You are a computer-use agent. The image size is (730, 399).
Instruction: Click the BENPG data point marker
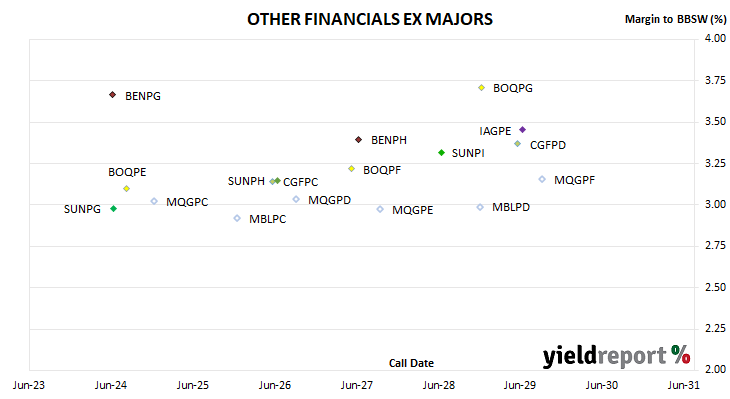112,95
